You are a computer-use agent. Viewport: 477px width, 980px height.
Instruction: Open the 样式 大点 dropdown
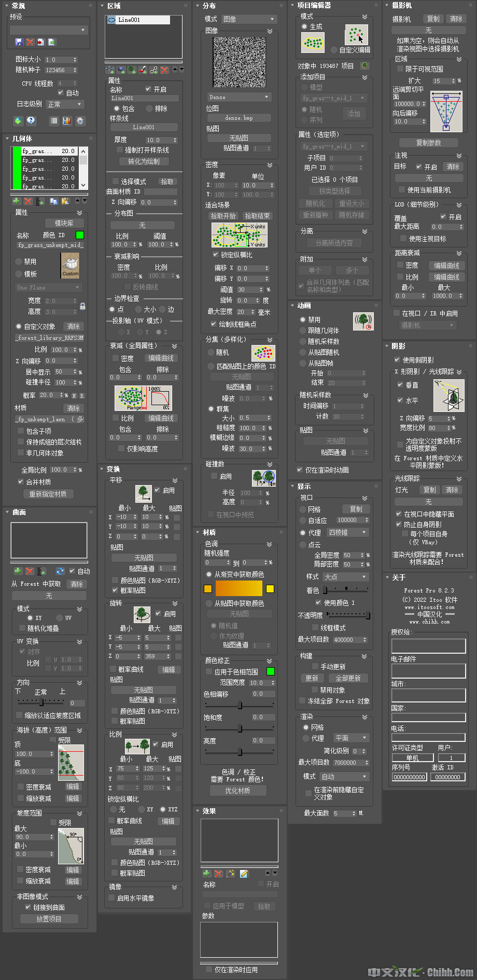(x=346, y=577)
